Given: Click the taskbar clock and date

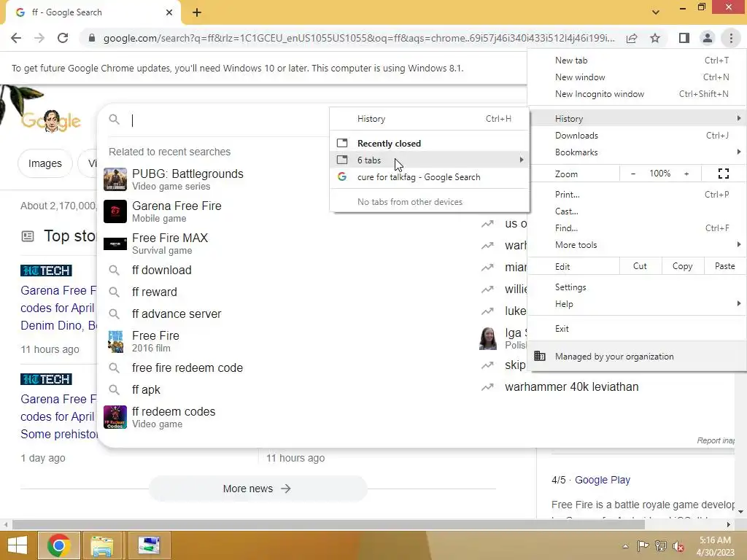Looking at the screenshot, I should coord(715,546).
